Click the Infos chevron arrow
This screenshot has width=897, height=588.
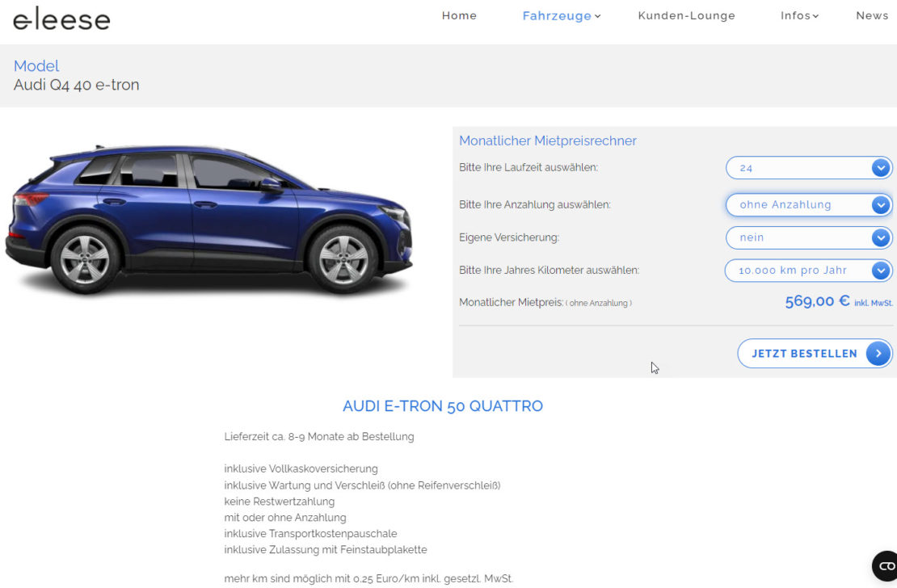tap(815, 16)
